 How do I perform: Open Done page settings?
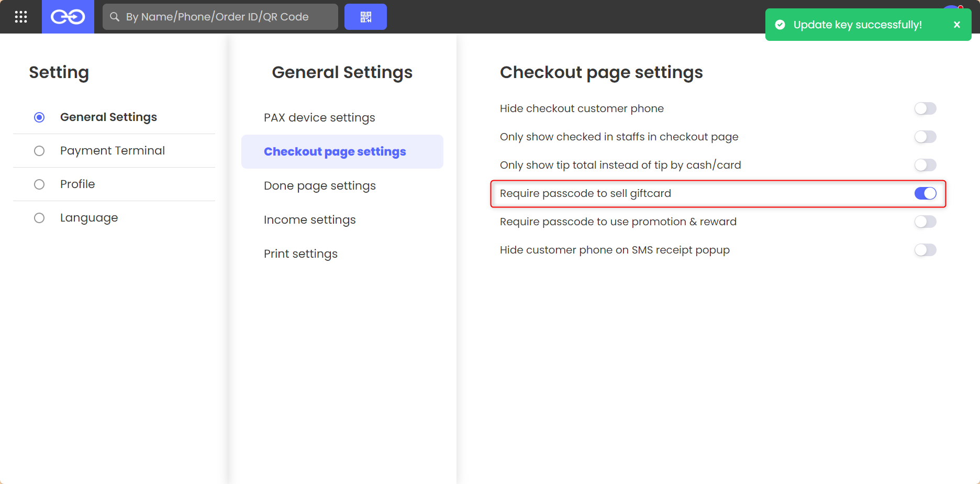click(x=320, y=186)
